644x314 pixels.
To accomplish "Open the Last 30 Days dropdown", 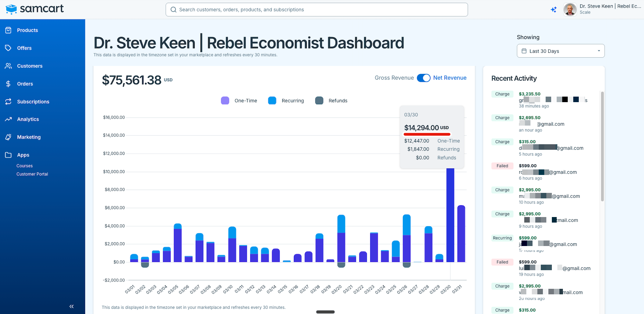I will click(x=560, y=51).
